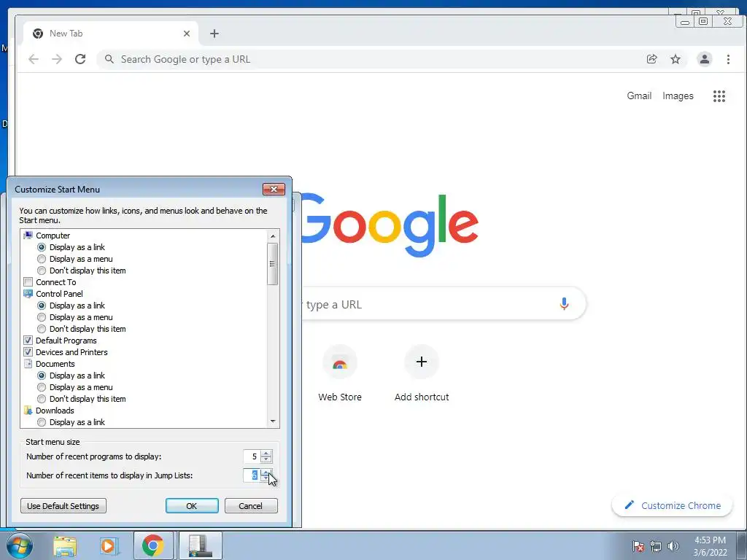Select Downloads Display as a link
Screen dimensions: 747x560
pyautogui.click(x=42, y=422)
